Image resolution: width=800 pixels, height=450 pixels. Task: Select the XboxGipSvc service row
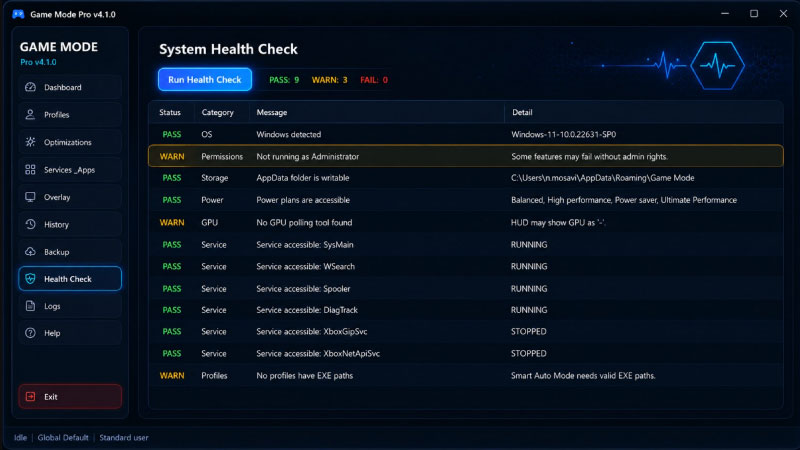point(465,332)
